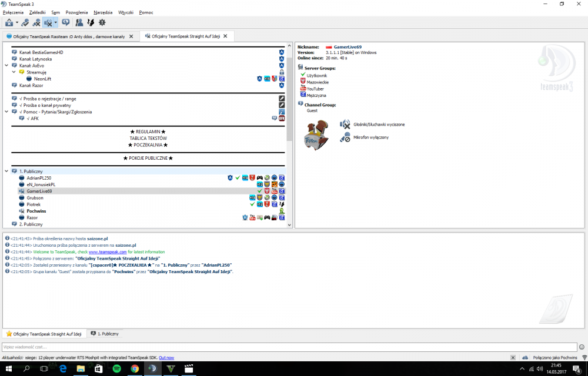
Task: Click the REGULAMIN spacer row
Action: [148, 132]
